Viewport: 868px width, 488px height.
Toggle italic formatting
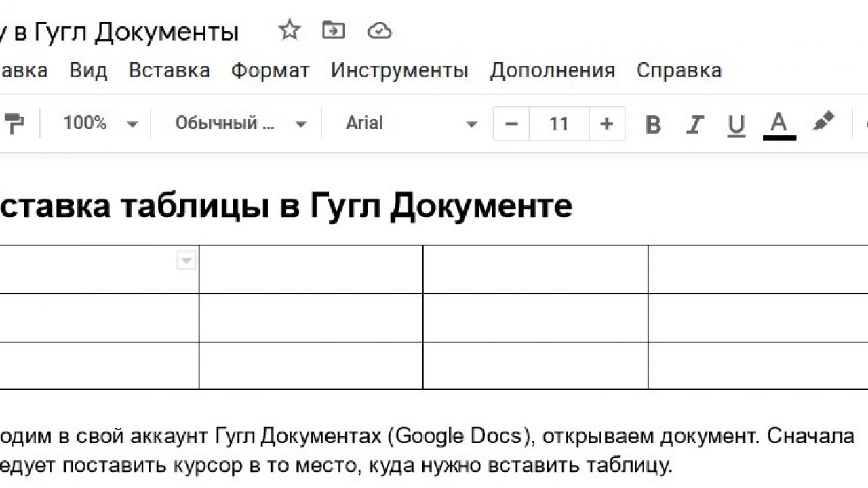click(x=694, y=124)
